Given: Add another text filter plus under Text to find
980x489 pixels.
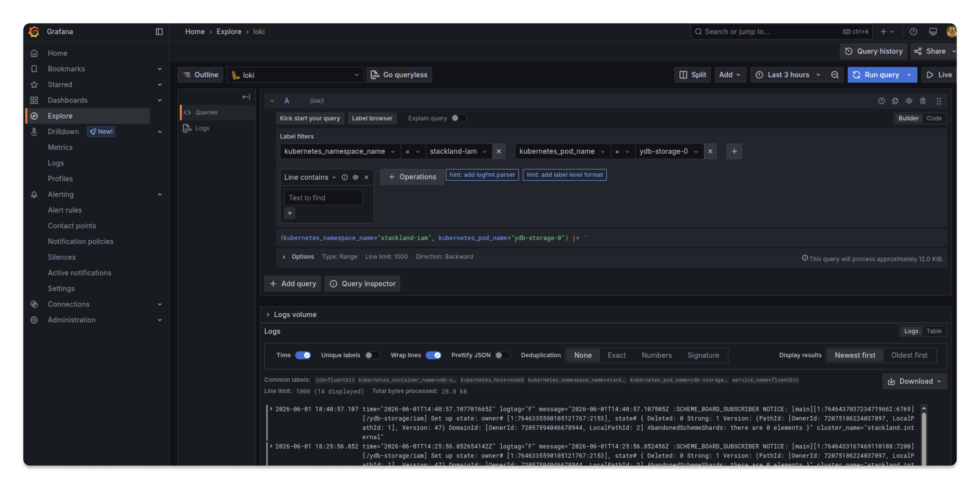Looking at the screenshot, I should tap(289, 213).
